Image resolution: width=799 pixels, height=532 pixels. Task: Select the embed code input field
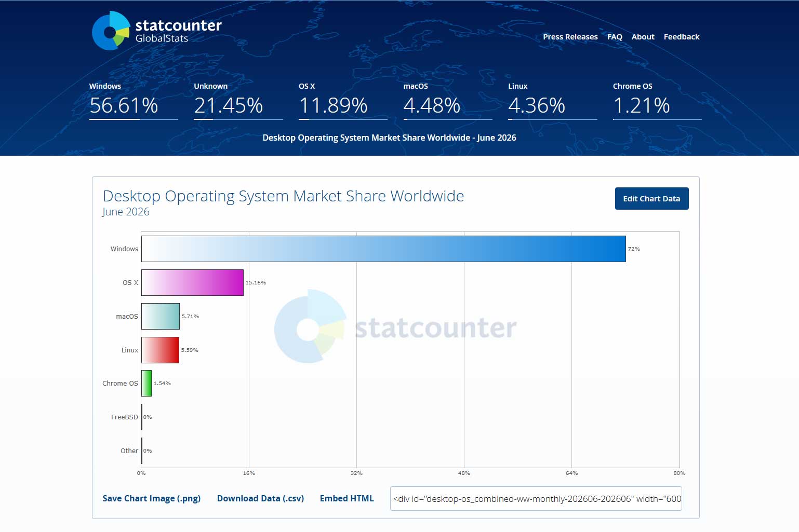click(x=536, y=499)
